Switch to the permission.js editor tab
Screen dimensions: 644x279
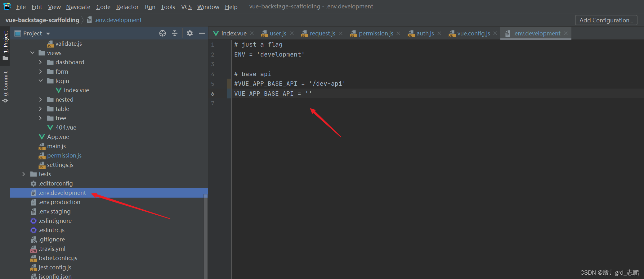(376, 33)
